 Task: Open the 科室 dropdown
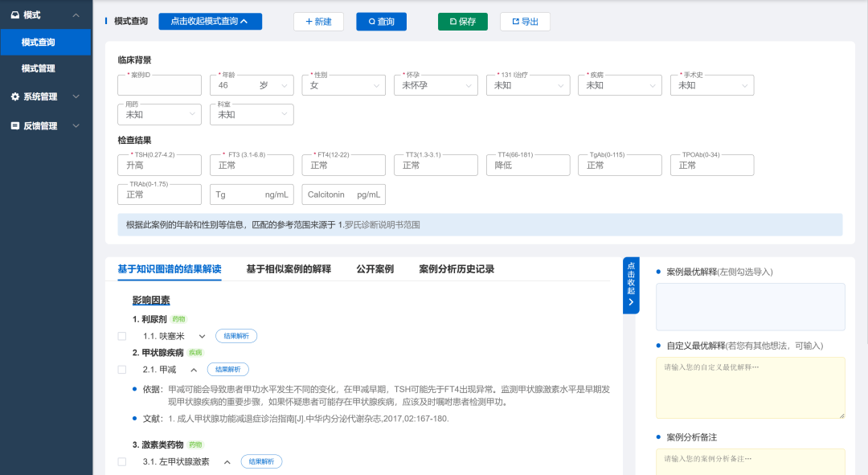tap(252, 115)
